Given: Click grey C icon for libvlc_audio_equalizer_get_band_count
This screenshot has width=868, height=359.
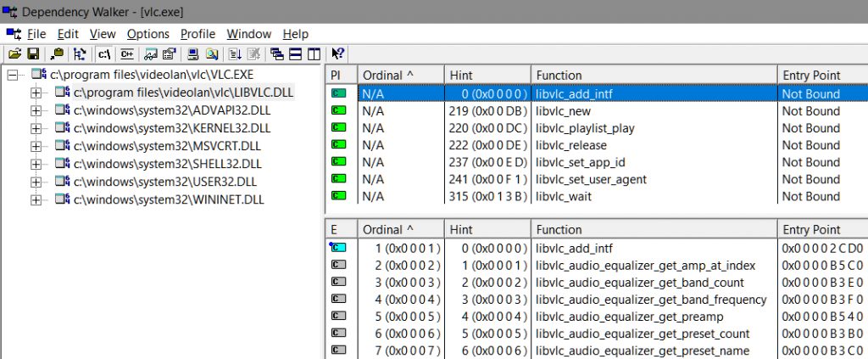Looking at the screenshot, I should pos(338,282).
